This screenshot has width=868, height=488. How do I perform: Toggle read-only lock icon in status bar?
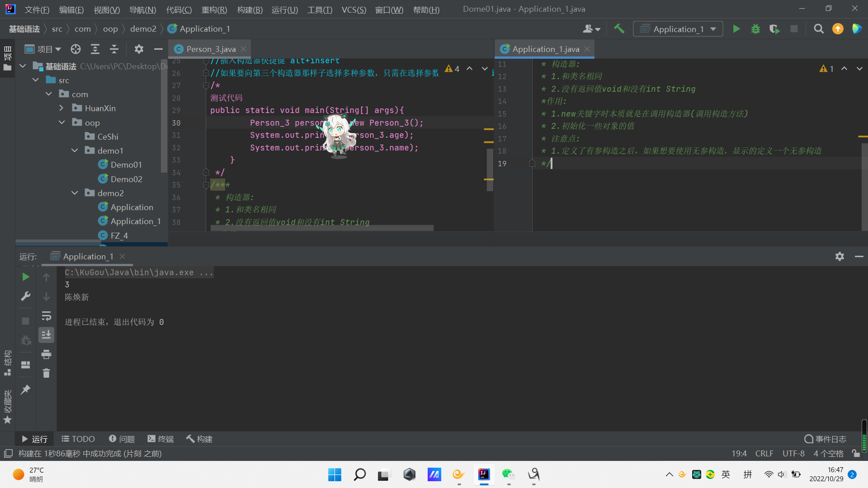855,453
